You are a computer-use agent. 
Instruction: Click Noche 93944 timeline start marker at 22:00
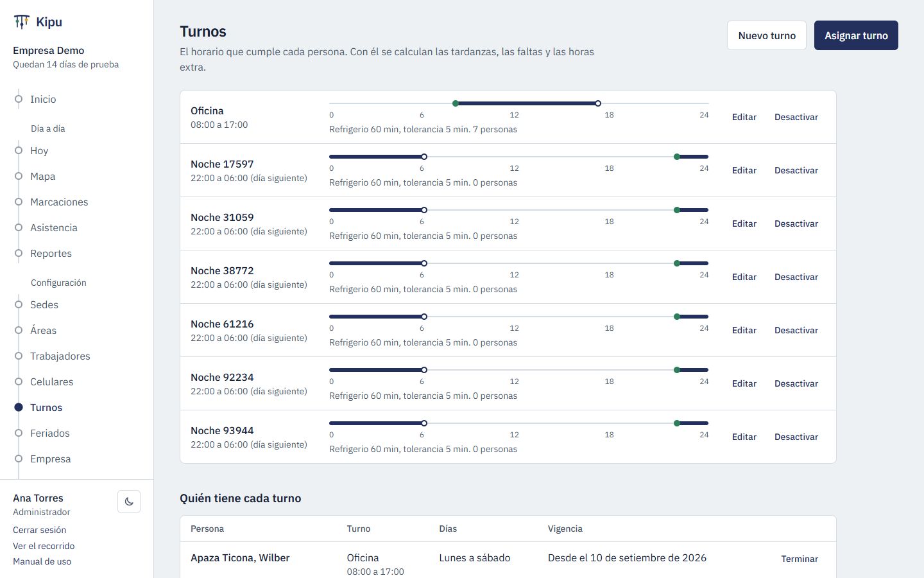[677, 423]
